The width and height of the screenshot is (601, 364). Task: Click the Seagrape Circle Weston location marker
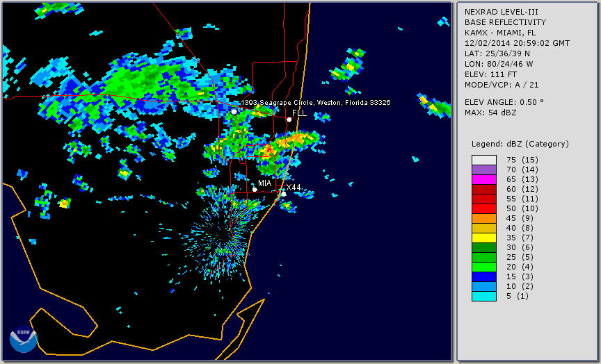(x=234, y=111)
